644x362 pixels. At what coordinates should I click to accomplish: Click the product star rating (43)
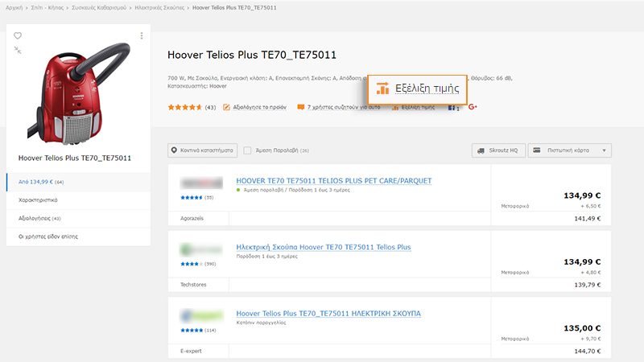tap(192, 107)
